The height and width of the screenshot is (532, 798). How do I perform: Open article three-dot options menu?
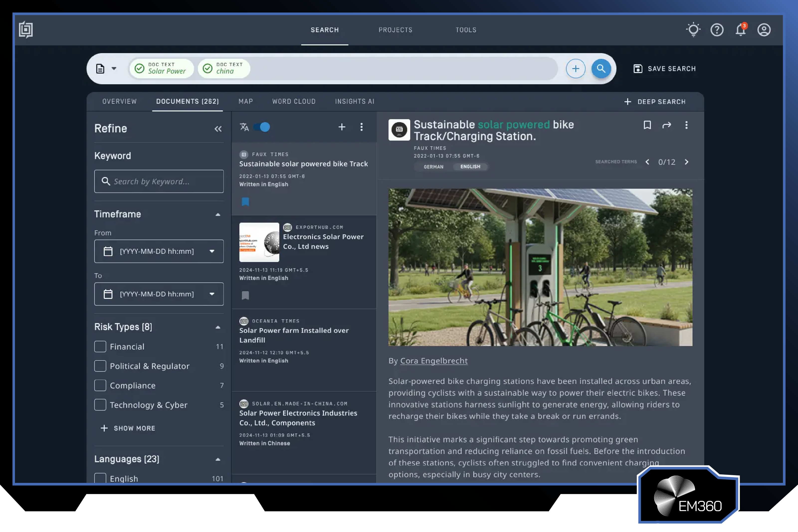coord(686,125)
